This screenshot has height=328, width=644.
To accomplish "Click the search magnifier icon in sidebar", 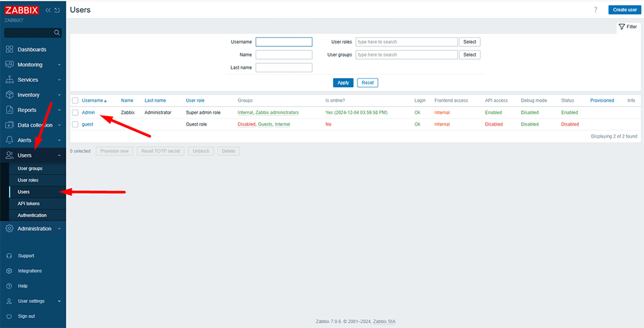I will 57,32.
